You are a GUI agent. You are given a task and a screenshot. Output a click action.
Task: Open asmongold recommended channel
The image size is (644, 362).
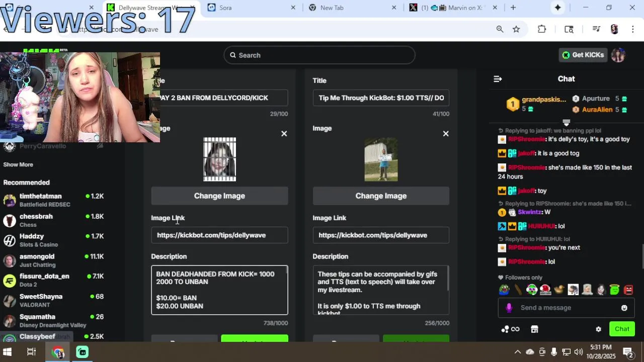(x=53, y=260)
